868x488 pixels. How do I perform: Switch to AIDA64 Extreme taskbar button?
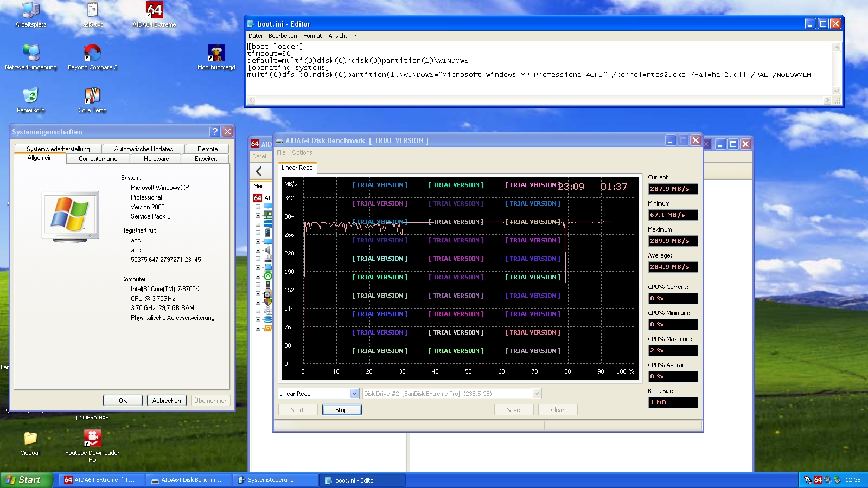(103, 480)
